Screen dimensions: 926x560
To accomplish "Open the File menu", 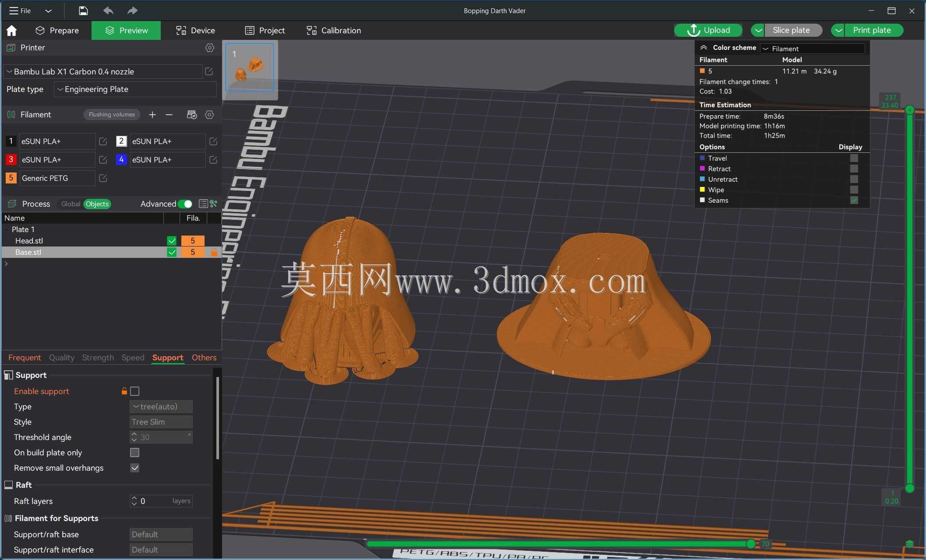I will pyautogui.click(x=20, y=11).
